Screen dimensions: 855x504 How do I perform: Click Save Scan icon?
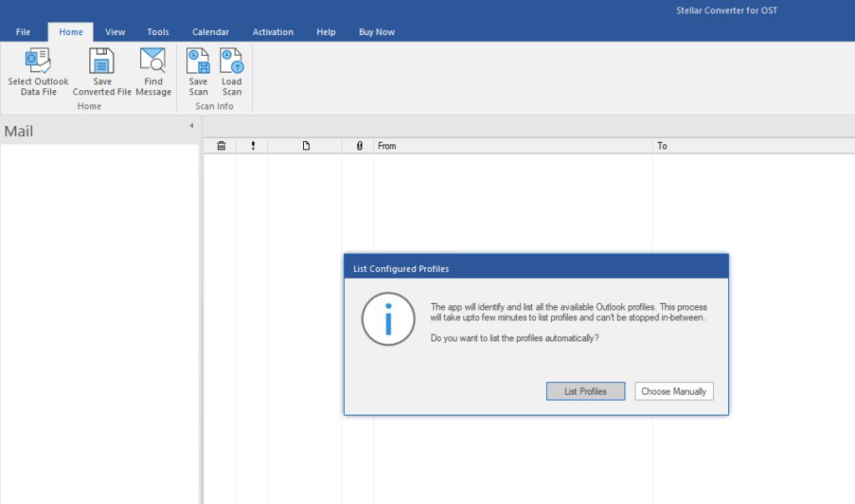(x=198, y=60)
